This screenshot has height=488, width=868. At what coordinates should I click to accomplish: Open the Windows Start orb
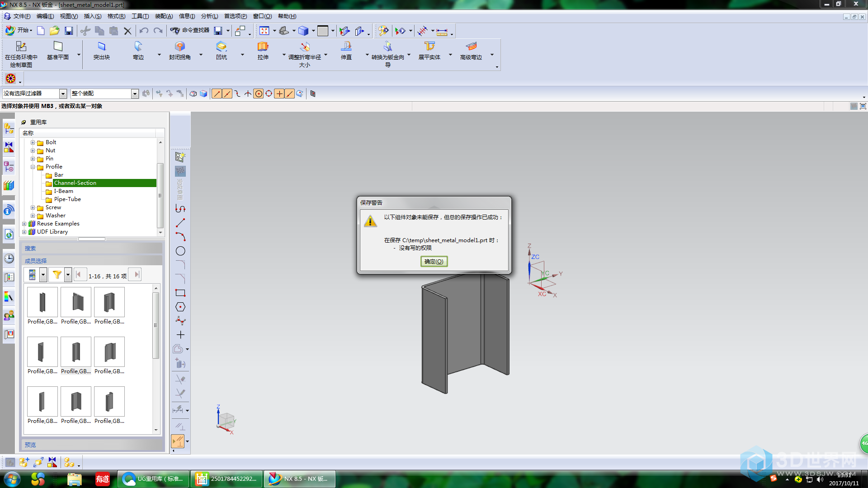coord(12,479)
